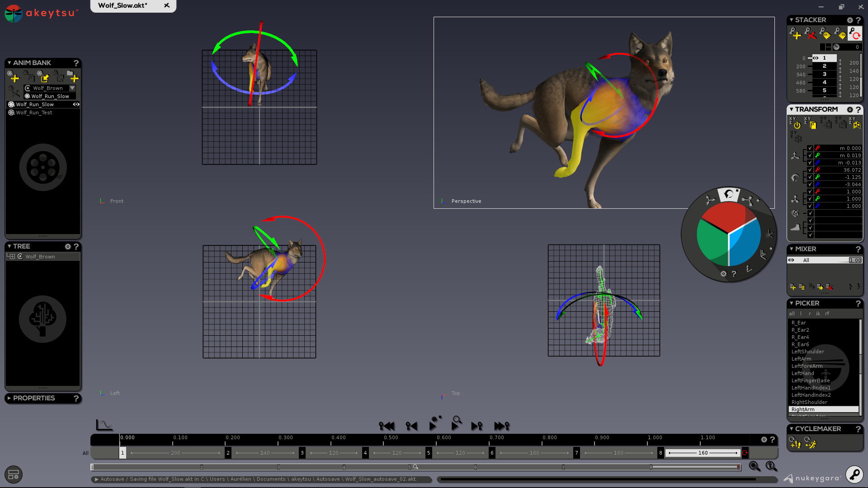Click the stopwatch icon in the Stacker panel
Screen dimensions: 868x488
click(x=836, y=47)
